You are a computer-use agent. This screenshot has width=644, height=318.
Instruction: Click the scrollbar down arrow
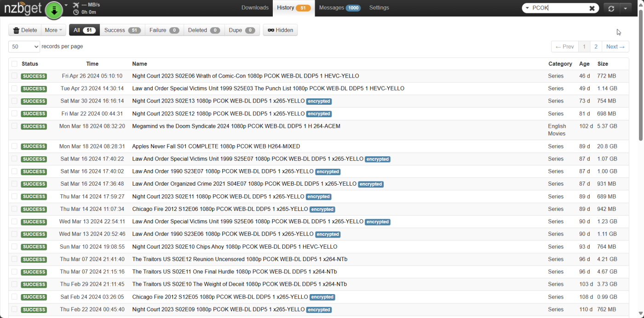(x=641, y=315)
